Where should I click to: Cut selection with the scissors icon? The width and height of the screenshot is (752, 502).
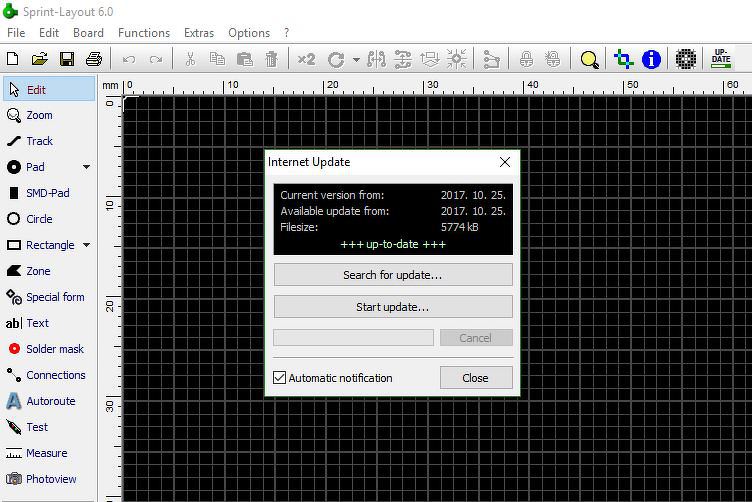(x=190, y=59)
